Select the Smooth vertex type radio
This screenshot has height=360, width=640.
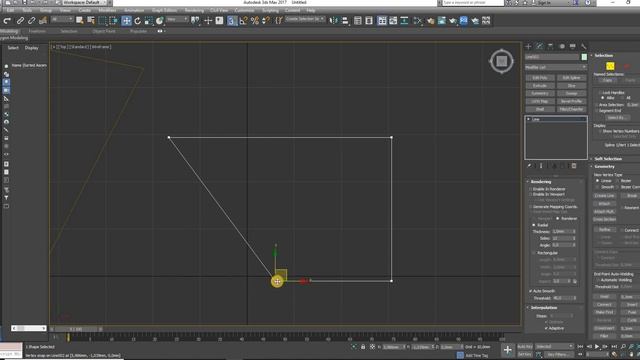click(598, 187)
